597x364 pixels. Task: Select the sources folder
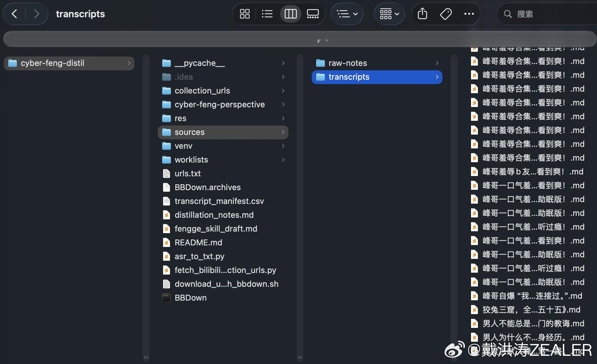(223, 132)
